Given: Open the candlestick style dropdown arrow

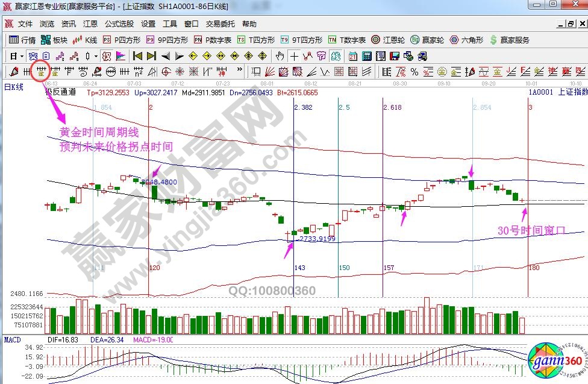Looking at the screenshot, I should 96,56.
